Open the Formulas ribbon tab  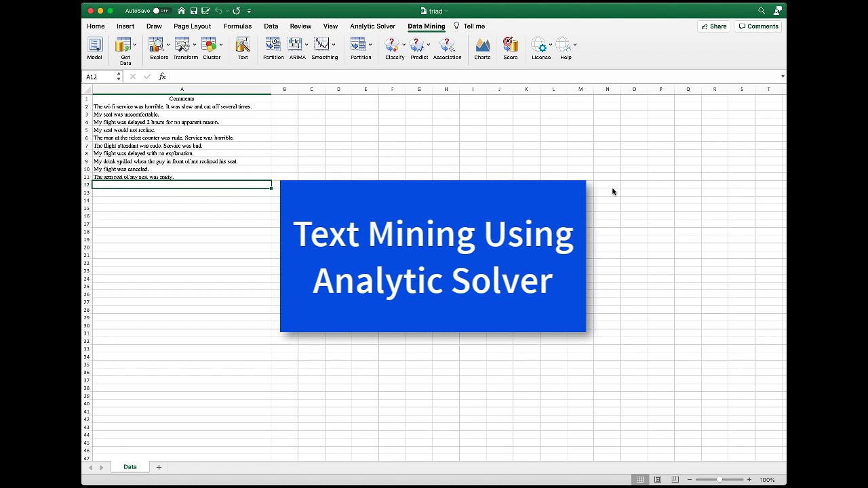click(237, 26)
